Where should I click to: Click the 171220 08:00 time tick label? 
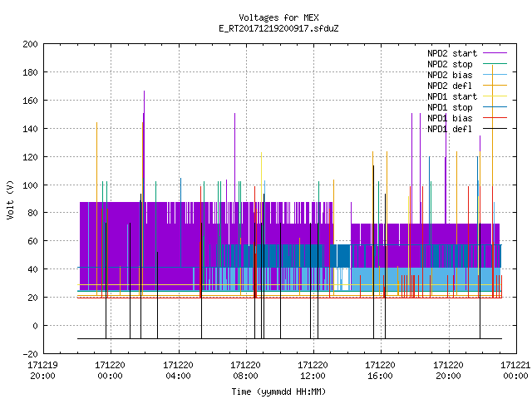pyautogui.click(x=245, y=371)
